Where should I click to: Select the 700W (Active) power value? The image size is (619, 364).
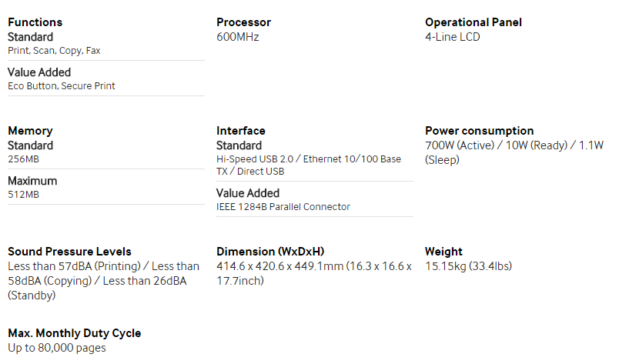click(460, 145)
